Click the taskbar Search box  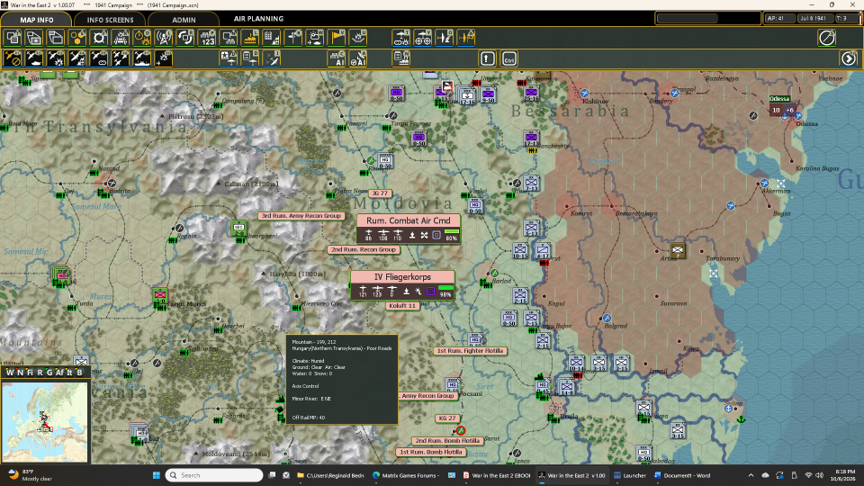pos(214,475)
